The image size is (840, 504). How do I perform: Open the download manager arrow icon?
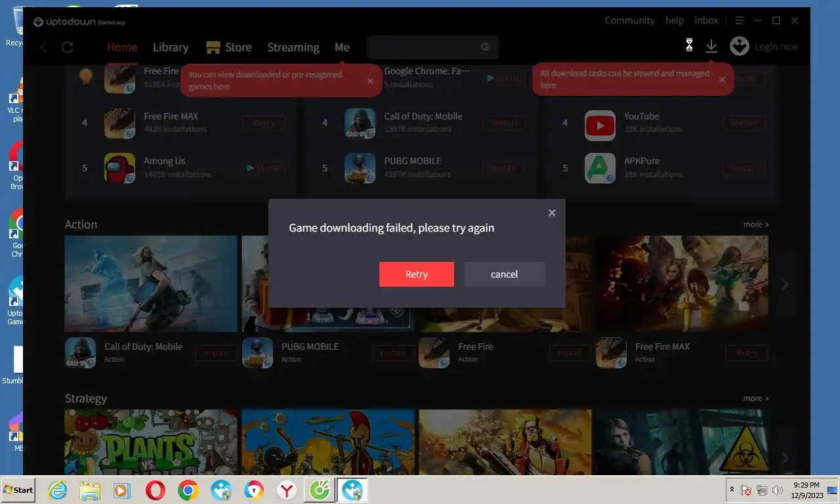click(711, 46)
